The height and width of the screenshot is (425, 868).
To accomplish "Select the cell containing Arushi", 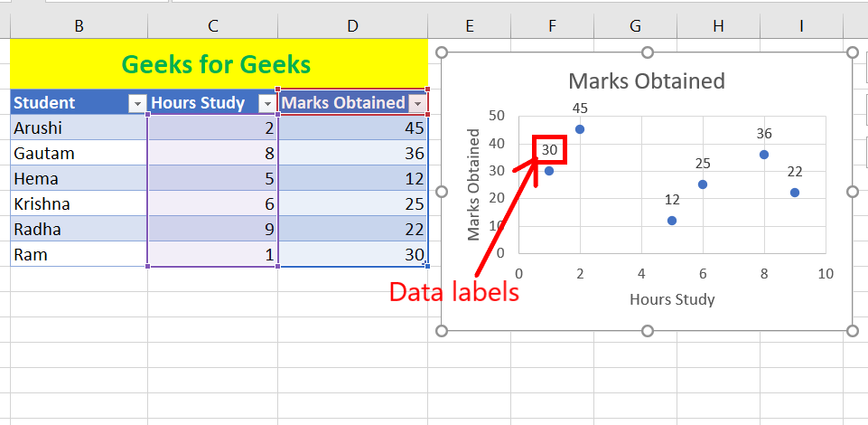I will click(x=79, y=127).
